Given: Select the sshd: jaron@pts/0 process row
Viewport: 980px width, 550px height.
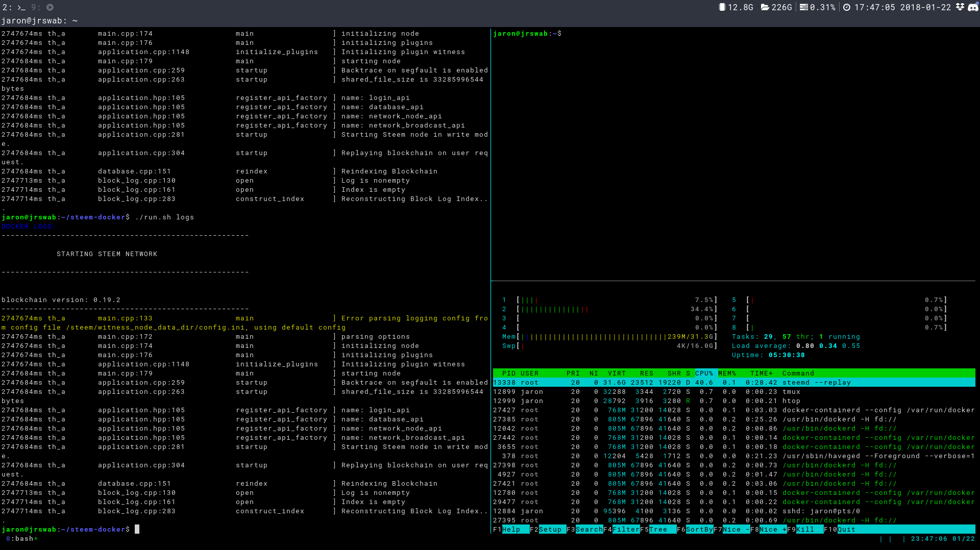Looking at the screenshot, I should (x=734, y=511).
